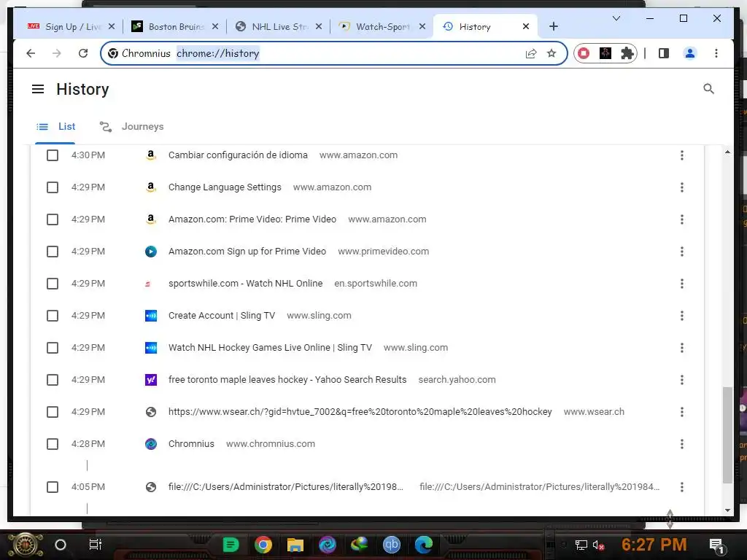The width and height of the screenshot is (747, 560).
Task: Open more actions for Amazon.com: Prime Video
Action: tap(682, 219)
